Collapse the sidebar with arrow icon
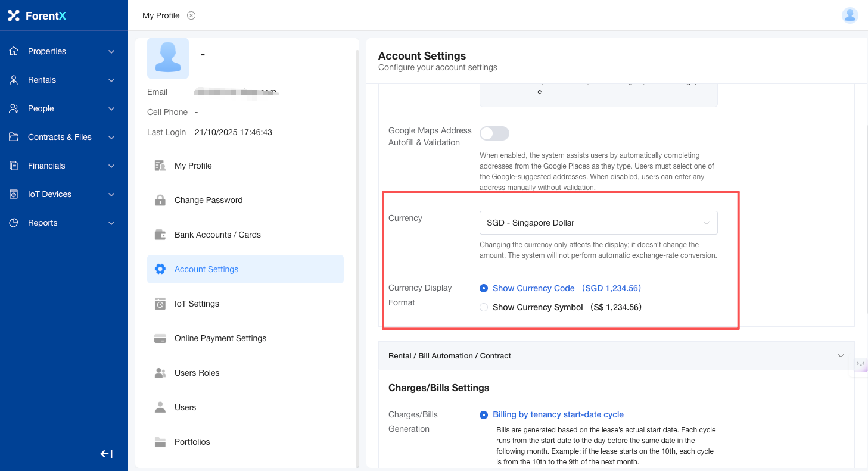Viewport: 868px width, 471px height. 107,454
